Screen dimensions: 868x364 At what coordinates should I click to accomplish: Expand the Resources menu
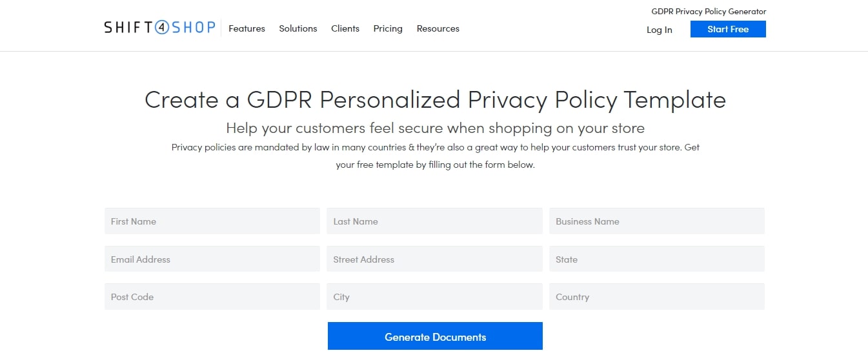tap(438, 28)
